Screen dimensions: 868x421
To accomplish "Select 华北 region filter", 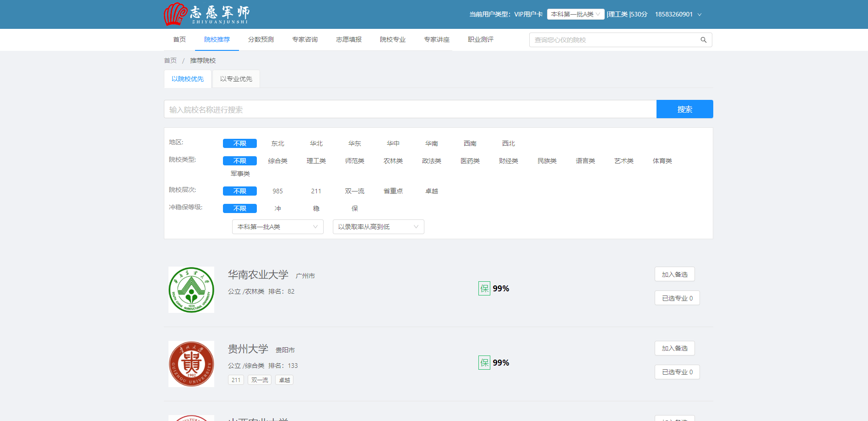I will pos(316,143).
